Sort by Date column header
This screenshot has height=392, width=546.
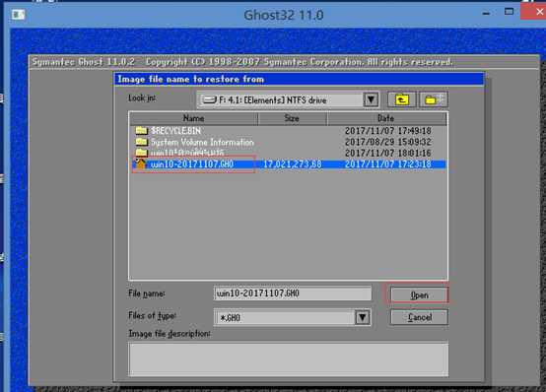[x=386, y=118]
